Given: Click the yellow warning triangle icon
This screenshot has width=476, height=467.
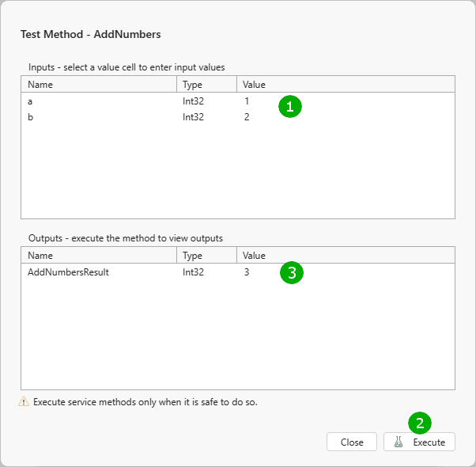Looking at the screenshot, I should (24, 402).
